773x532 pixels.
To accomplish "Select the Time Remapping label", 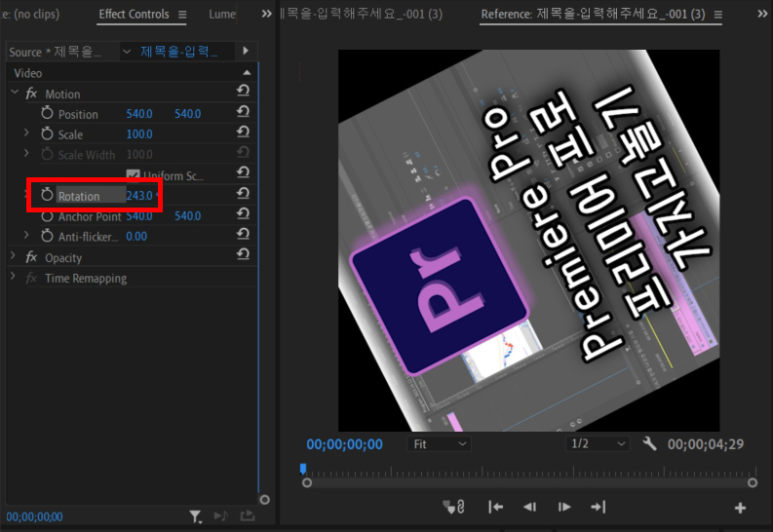I will click(86, 279).
